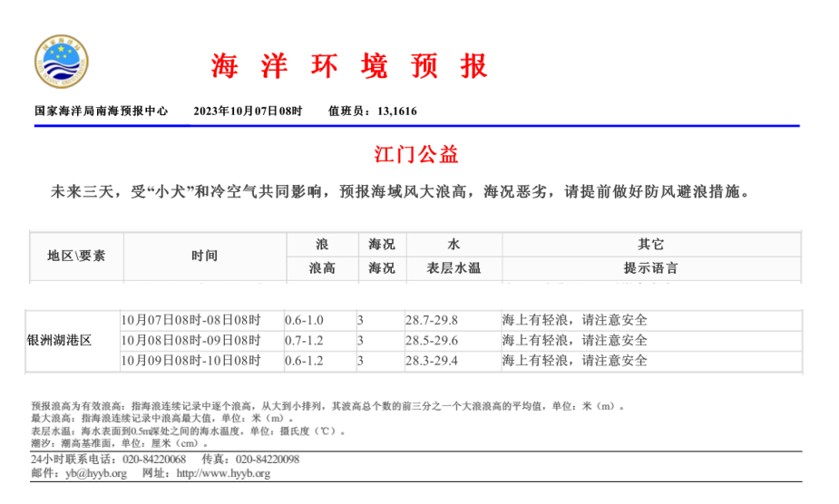This screenshot has height=504, width=839.
Task: Select the 10月09日08时-10日08时 time cell
Action: pyautogui.click(x=190, y=361)
